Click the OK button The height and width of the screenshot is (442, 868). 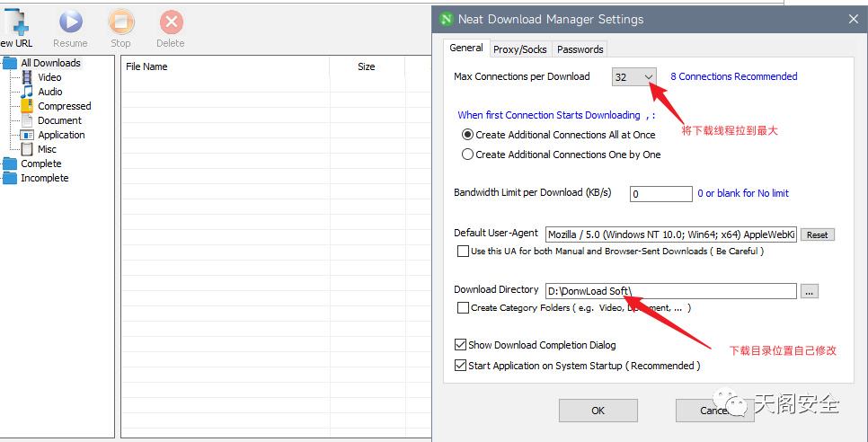[598, 411]
